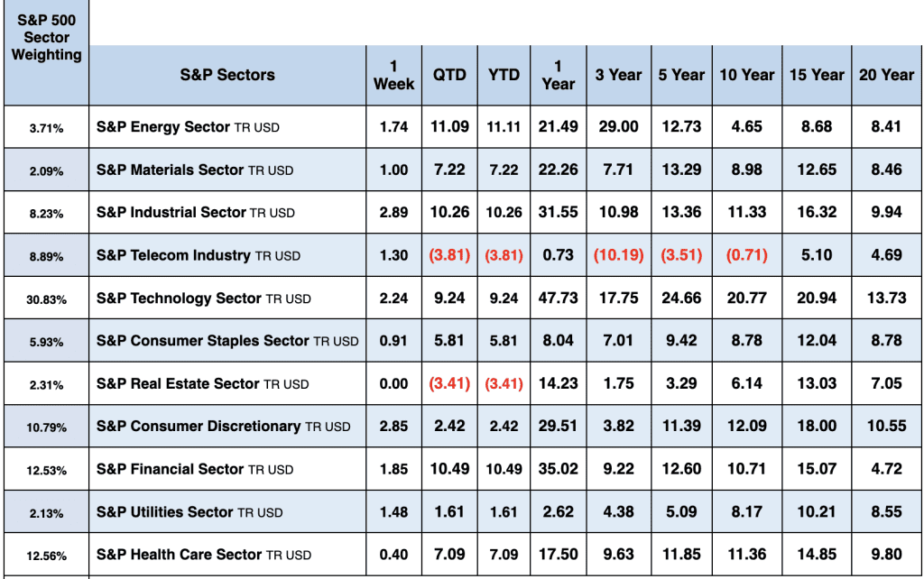The image size is (924, 579).
Task: Select Financial Sector's 20 Year value 4.72
Action: pyautogui.click(x=886, y=469)
